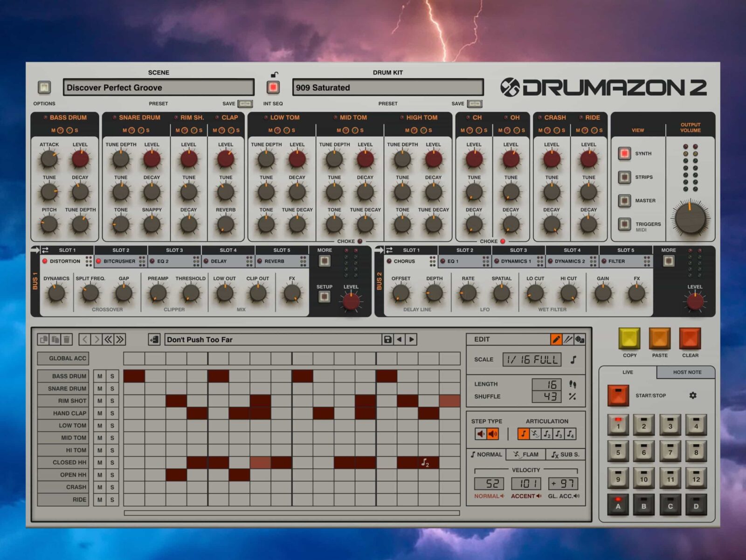Viewport: 746px width, 560px height.
Task: Select the pencil edit tool
Action: [x=556, y=339]
